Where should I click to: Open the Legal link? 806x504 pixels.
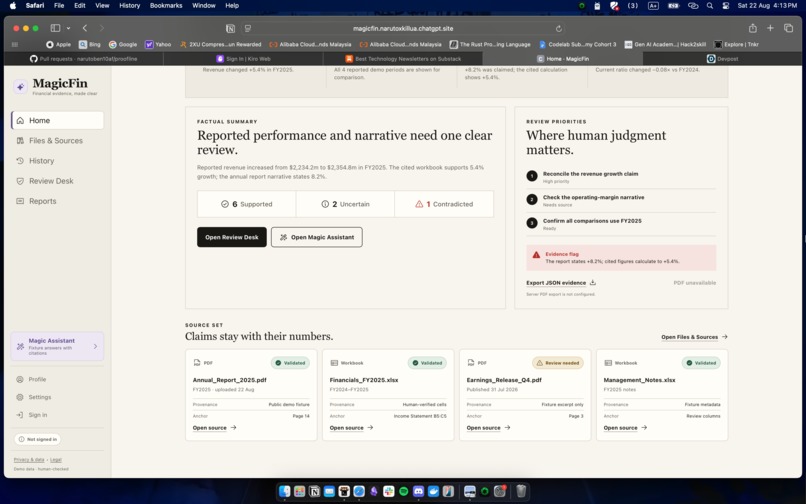(x=56, y=460)
